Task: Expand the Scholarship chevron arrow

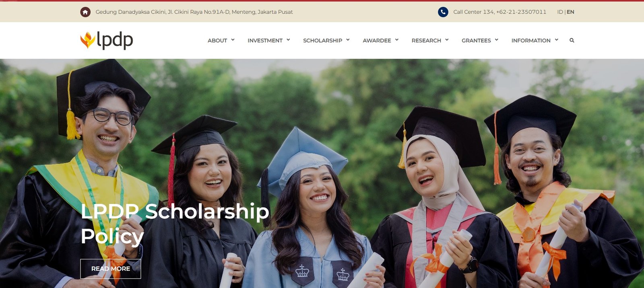Action: pos(348,40)
